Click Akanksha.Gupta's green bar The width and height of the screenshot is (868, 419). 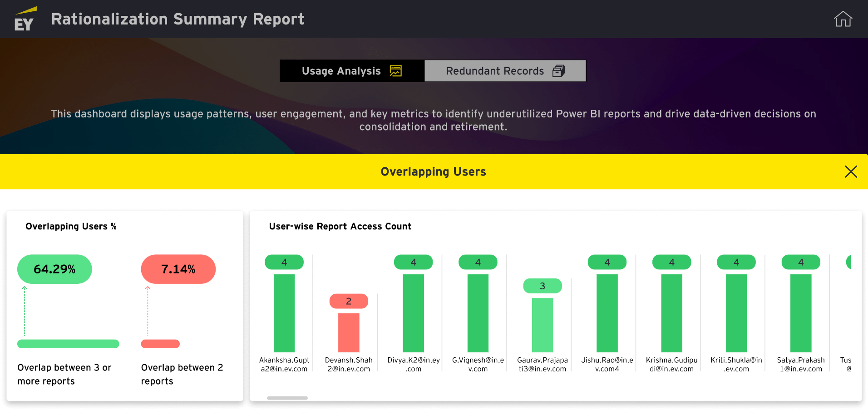tap(284, 313)
